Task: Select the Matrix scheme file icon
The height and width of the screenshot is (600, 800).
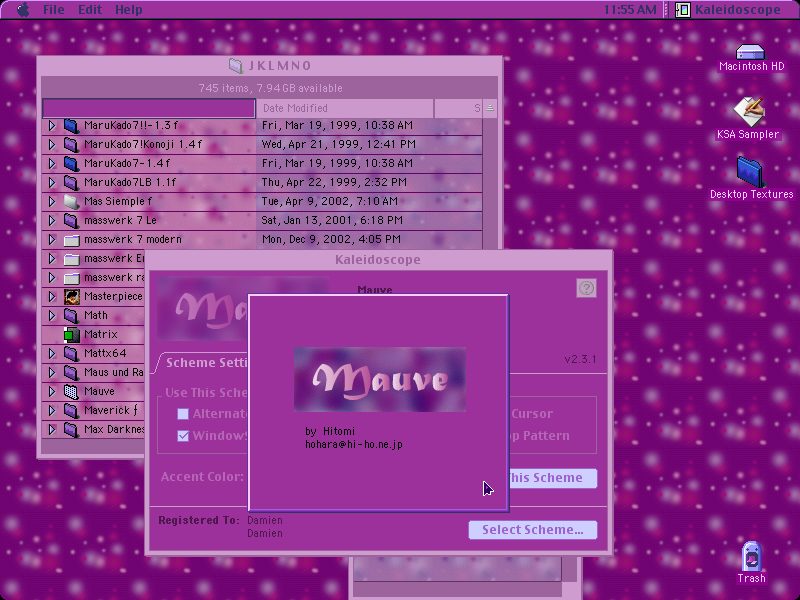Action: (71, 335)
